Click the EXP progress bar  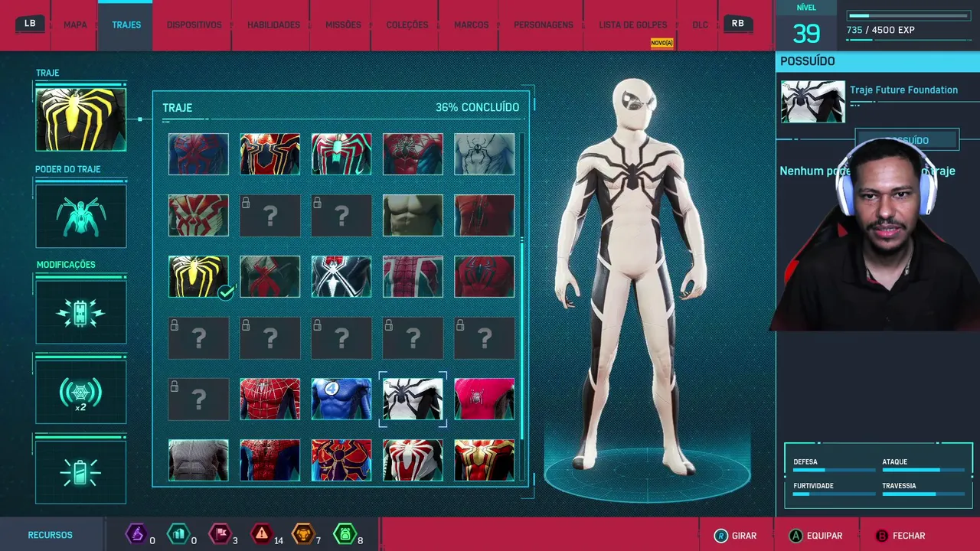coord(910,15)
